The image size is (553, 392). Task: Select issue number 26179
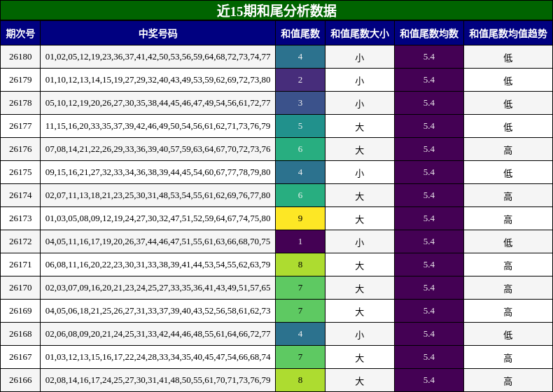click(20, 80)
